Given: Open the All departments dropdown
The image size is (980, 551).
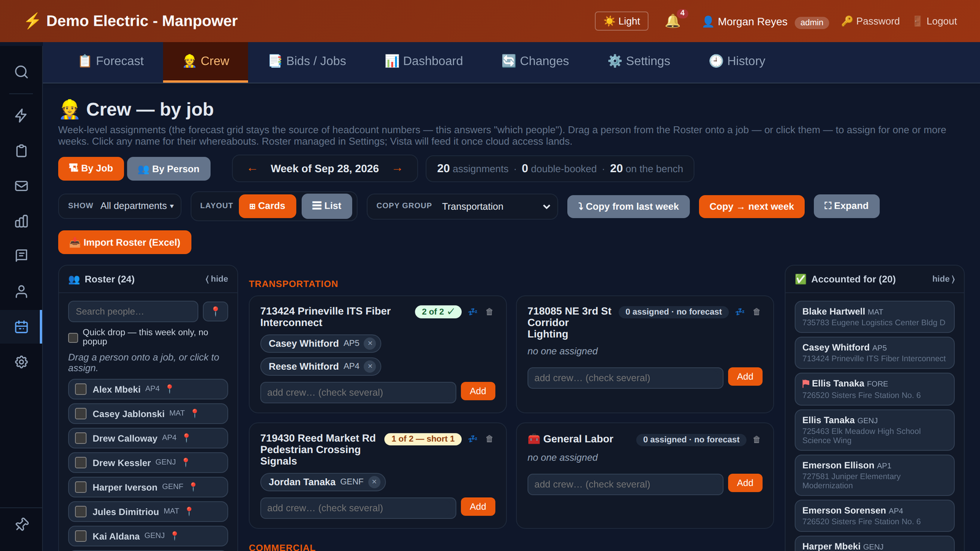Looking at the screenshot, I should coord(137,206).
